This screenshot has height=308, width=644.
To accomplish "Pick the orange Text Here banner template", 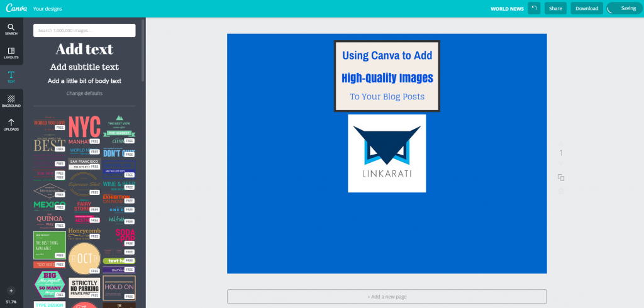I will pos(49,265).
